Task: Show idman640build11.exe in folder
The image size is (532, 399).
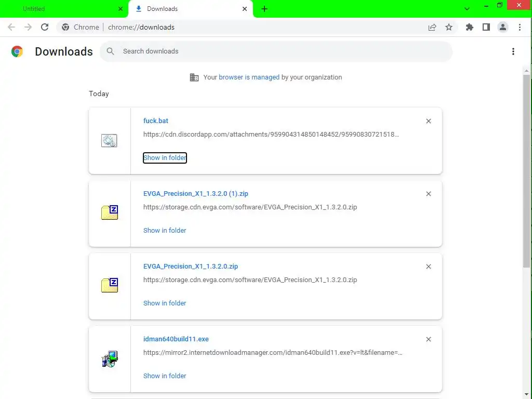Action: (165, 376)
